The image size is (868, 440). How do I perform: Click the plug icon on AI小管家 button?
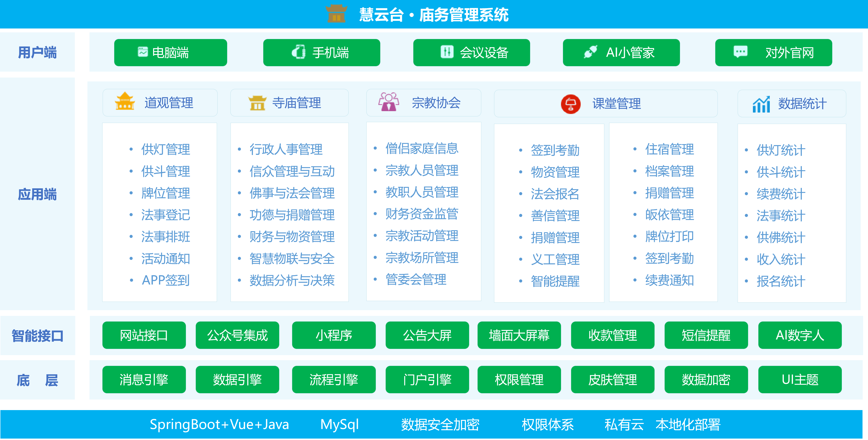click(591, 52)
